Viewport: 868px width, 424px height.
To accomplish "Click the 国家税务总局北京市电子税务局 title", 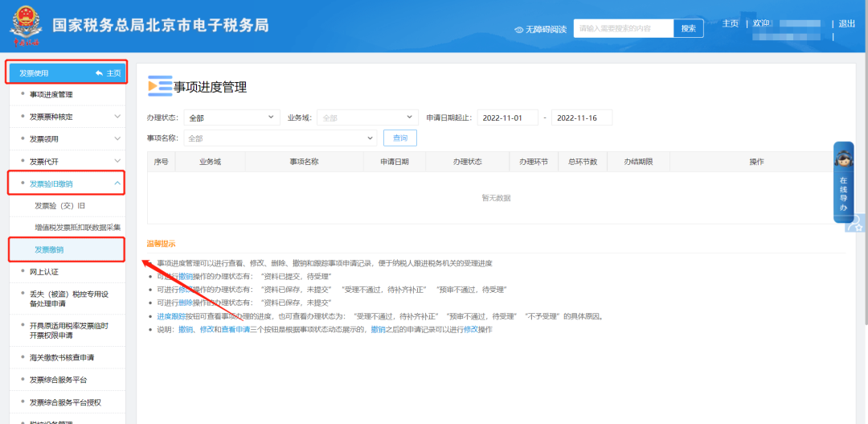I will click(161, 25).
